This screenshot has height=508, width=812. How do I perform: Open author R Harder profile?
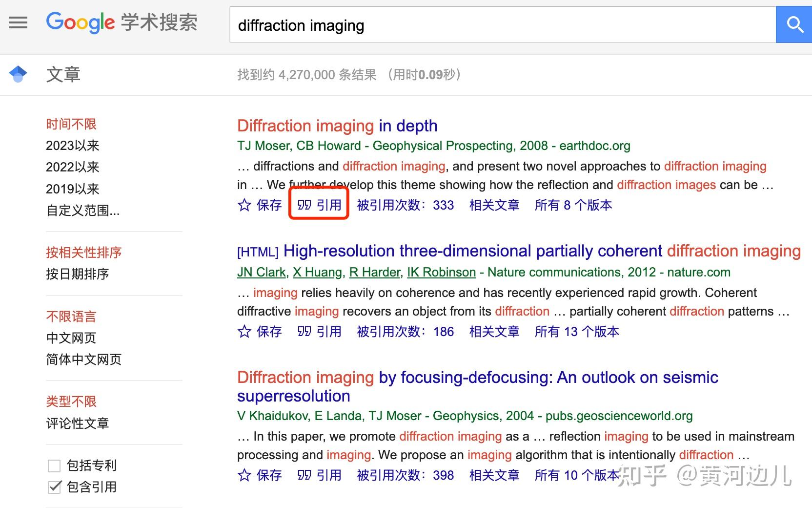[375, 272]
